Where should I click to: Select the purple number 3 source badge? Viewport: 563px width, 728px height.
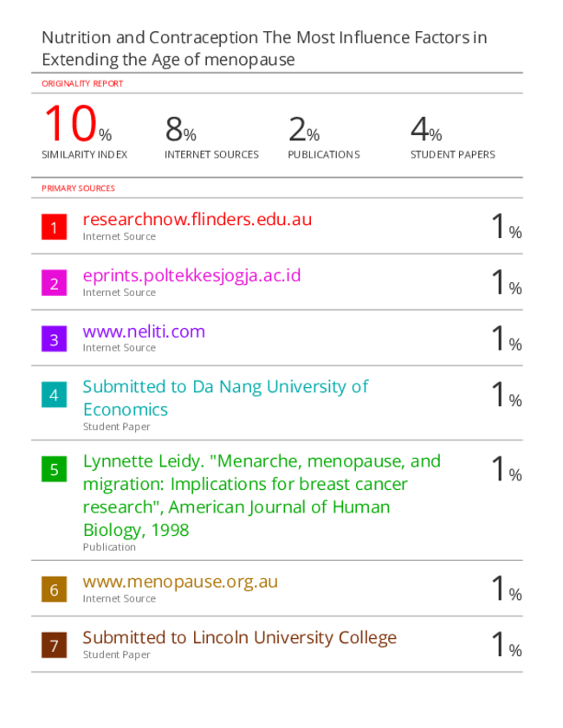pos(54,339)
